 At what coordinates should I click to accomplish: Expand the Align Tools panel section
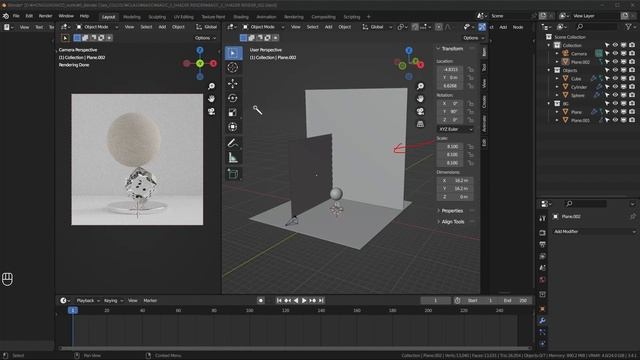click(x=452, y=222)
